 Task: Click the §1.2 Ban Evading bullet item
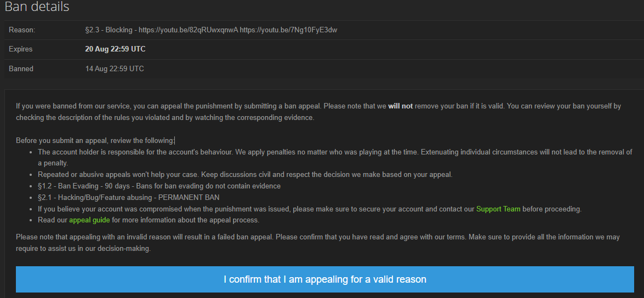point(159,186)
